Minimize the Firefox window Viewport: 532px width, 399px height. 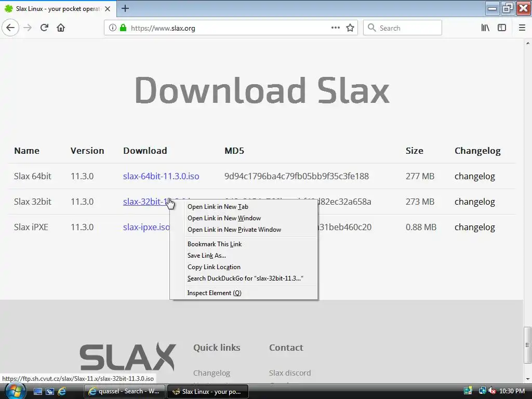point(492,8)
